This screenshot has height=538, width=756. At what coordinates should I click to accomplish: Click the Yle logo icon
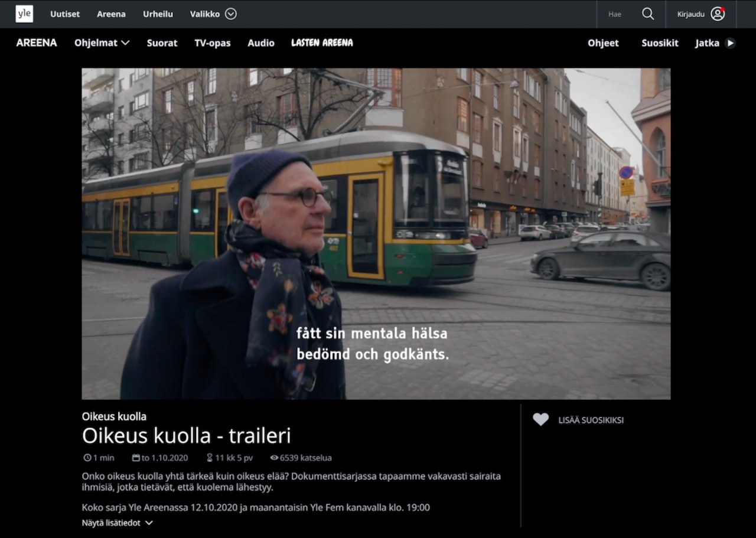[24, 14]
